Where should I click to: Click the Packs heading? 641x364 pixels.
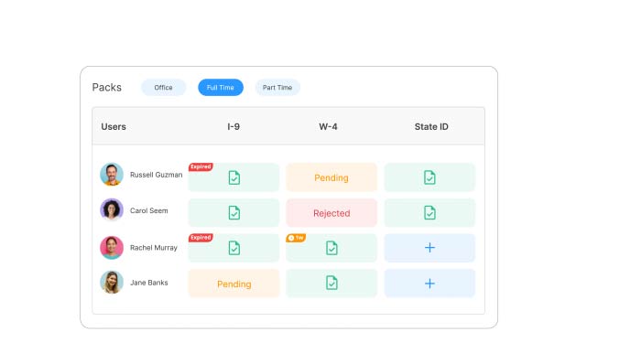click(107, 87)
